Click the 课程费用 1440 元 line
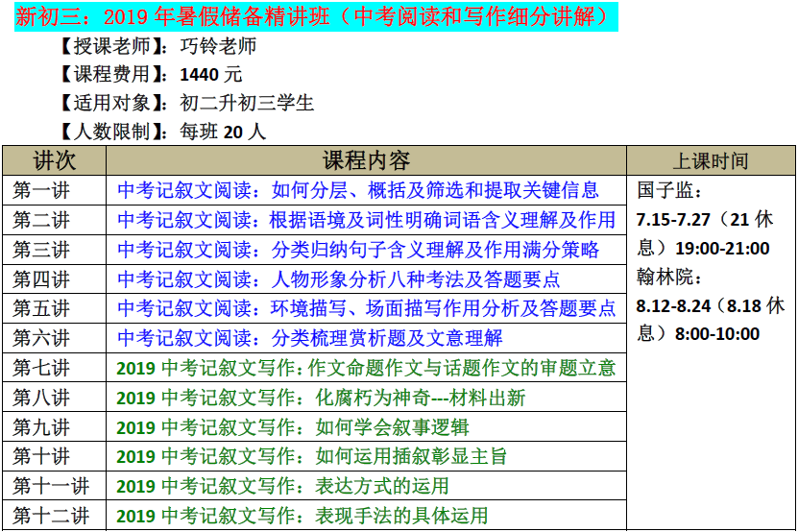This screenshot has width=798, height=532. pyautogui.click(x=150, y=74)
